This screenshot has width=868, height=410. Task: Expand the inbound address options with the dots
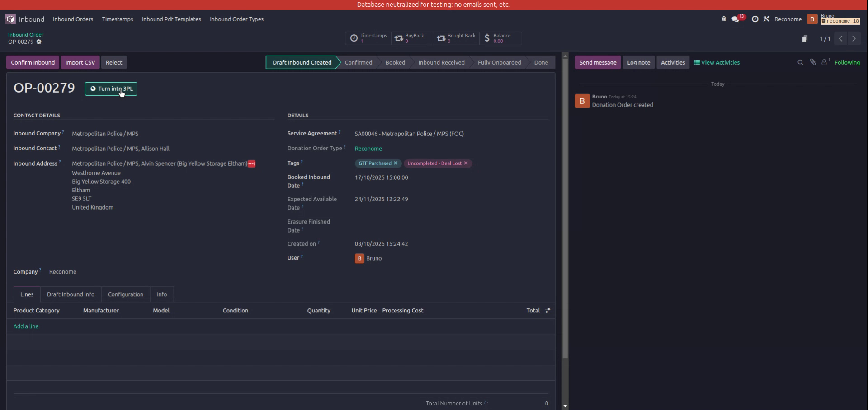(x=251, y=163)
